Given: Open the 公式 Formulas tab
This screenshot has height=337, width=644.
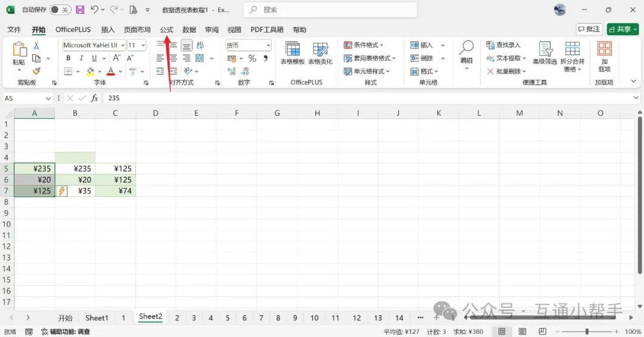Looking at the screenshot, I should (x=167, y=30).
